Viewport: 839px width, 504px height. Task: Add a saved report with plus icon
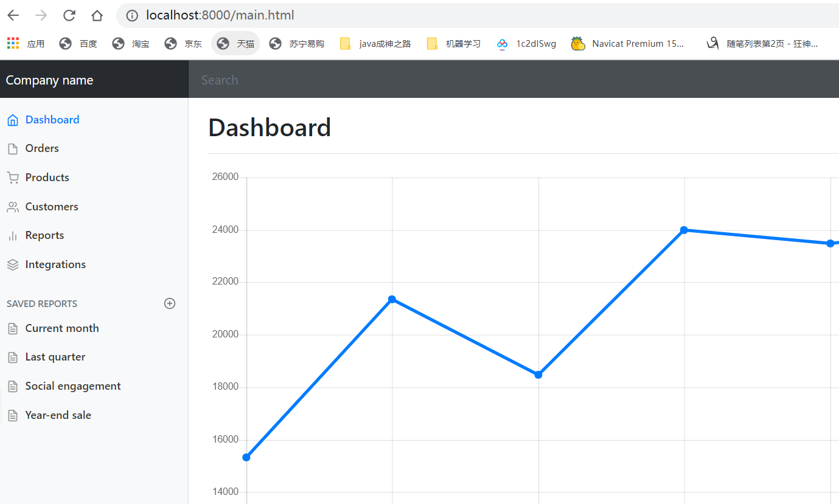coord(170,303)
